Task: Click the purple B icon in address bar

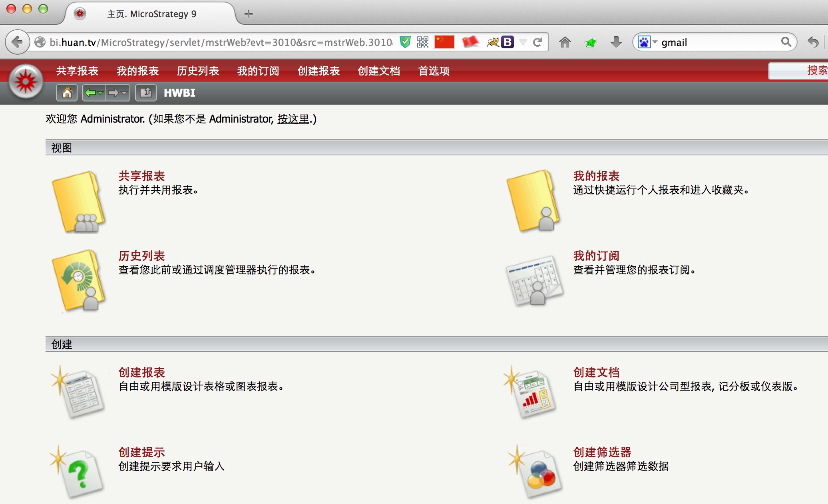Action: (x=508, y=42)
